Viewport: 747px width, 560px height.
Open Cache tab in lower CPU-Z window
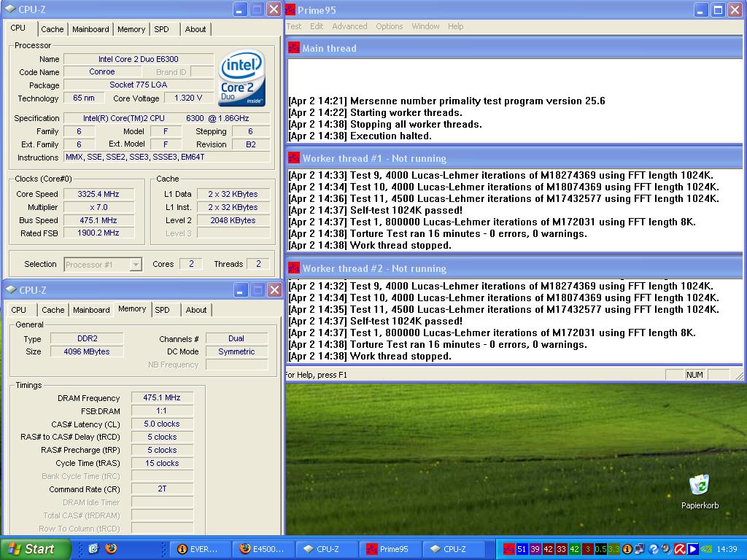(x=53, y=310)
